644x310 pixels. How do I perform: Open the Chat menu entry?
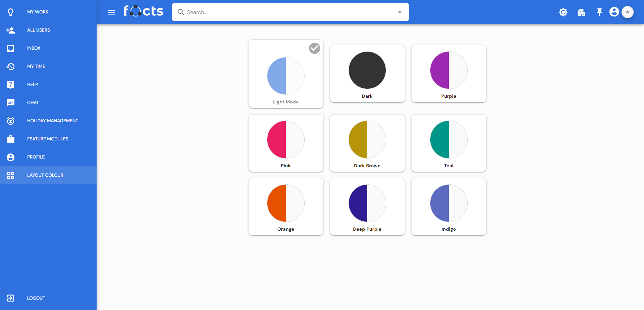pyautogui.click(x=33, y=103)
